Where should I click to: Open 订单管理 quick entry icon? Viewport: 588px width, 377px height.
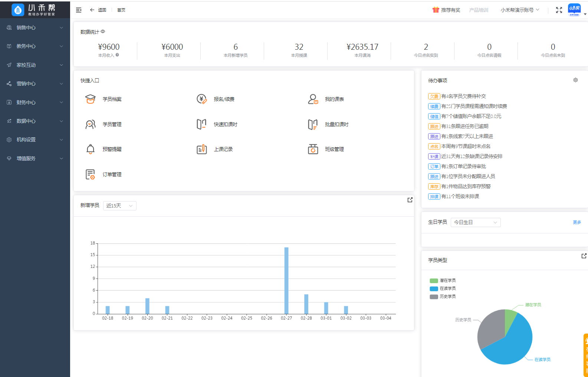tap(91, 174)
